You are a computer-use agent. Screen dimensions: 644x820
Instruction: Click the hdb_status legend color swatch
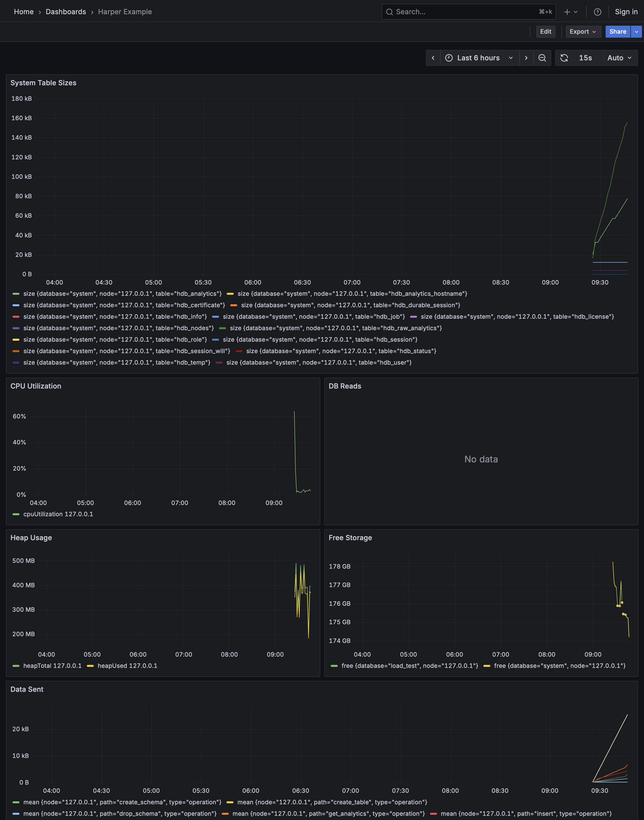[x=239, y=351]
